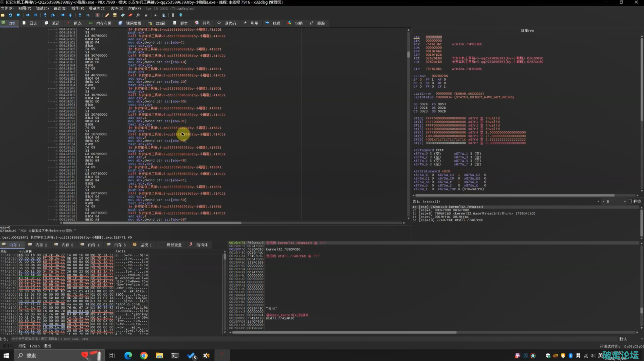The height and width of the screenshot is (361, 644).
Task: Click the hash comments toolbar icon
Action: pos(146,15)
